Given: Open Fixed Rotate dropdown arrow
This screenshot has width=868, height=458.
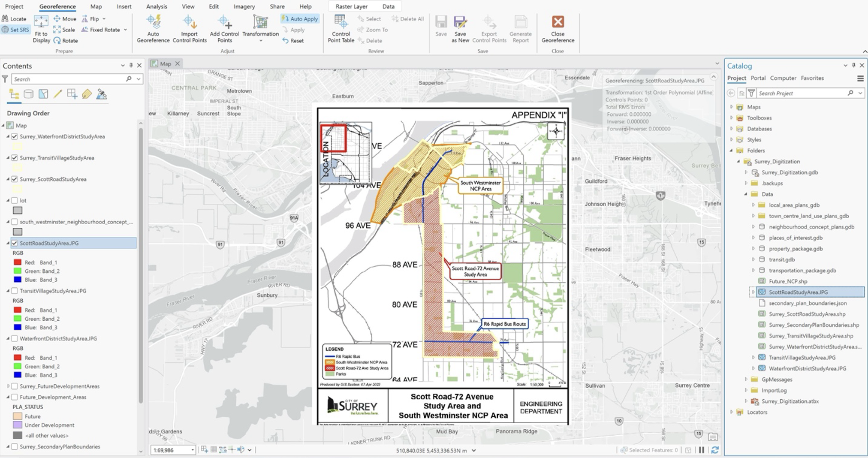Looking at the screenshot, I should tap(125, 30).
